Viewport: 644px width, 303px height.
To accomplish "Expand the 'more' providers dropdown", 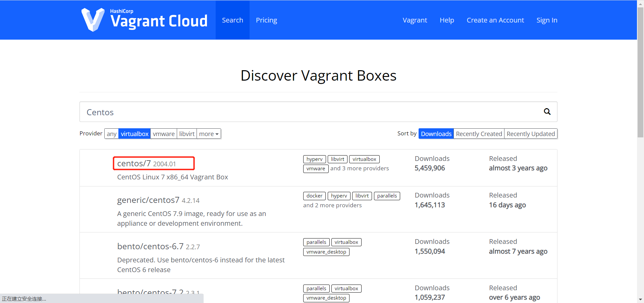I will [x=209, y=134].
